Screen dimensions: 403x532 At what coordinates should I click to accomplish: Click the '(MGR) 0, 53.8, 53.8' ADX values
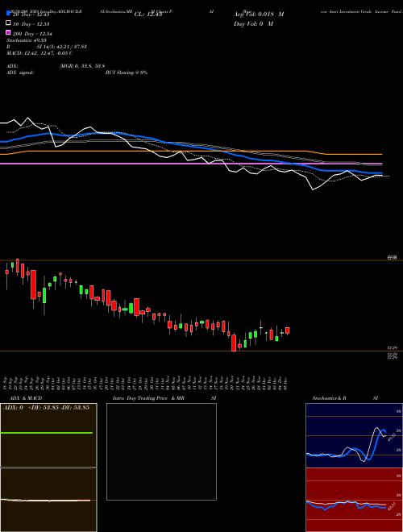click(82, 66)
